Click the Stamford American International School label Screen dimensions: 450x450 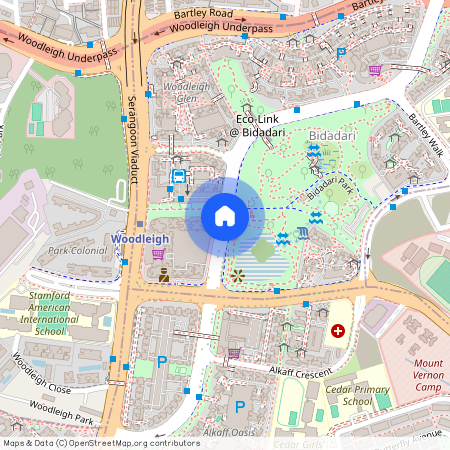(x=49, y=313)
